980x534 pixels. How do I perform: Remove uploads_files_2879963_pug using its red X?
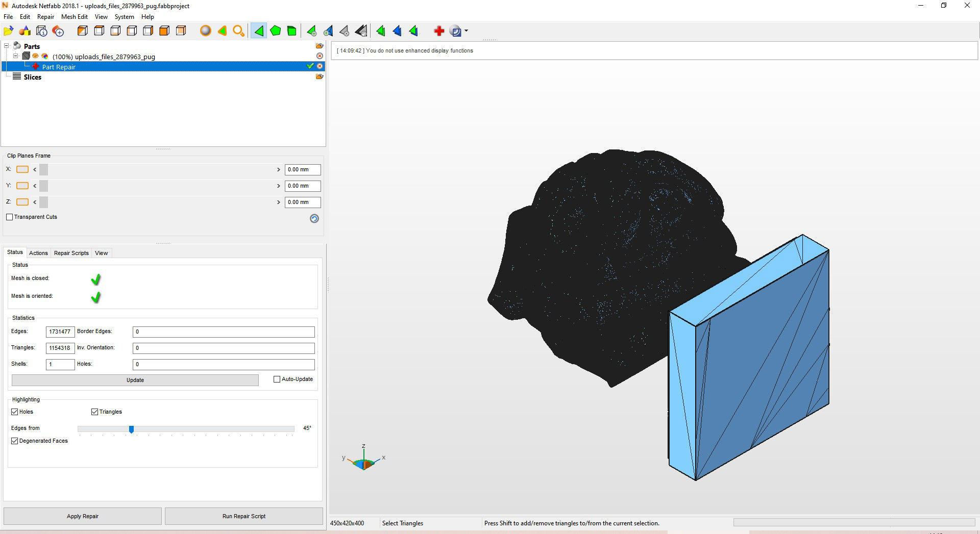[320, 56]
